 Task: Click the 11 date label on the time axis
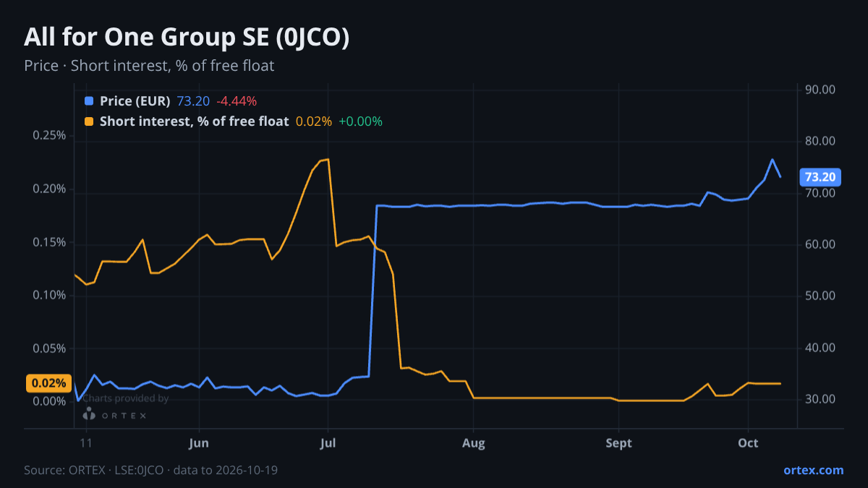(86, 443)
